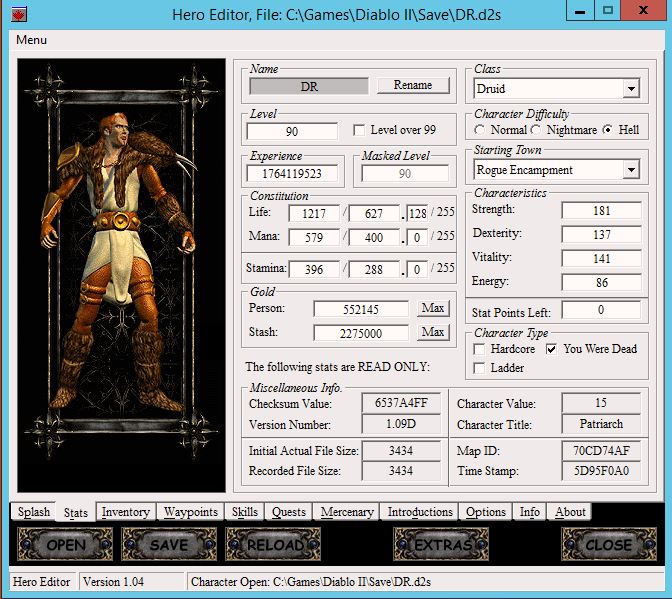Image resolution: width=672 pixels, height=599 pixels.
Task: Click the current Mana field 579
Action: click(x=314, y=237)
